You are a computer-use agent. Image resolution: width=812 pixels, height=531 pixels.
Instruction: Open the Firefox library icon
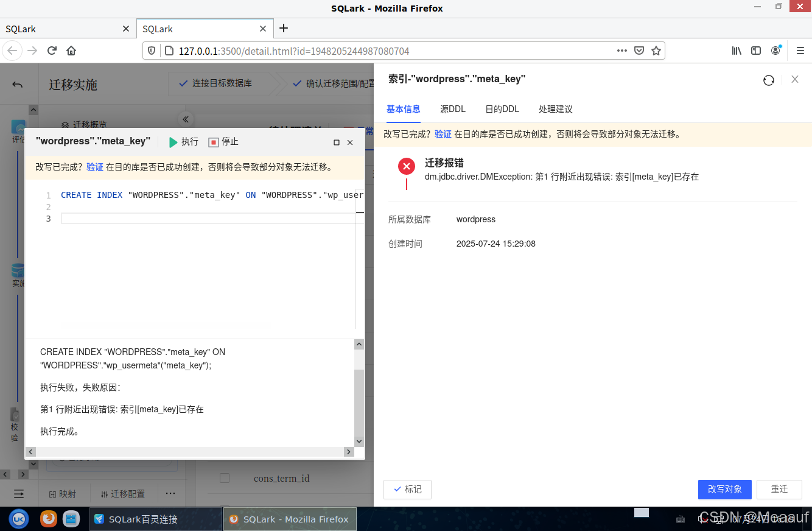coord(737,51)
